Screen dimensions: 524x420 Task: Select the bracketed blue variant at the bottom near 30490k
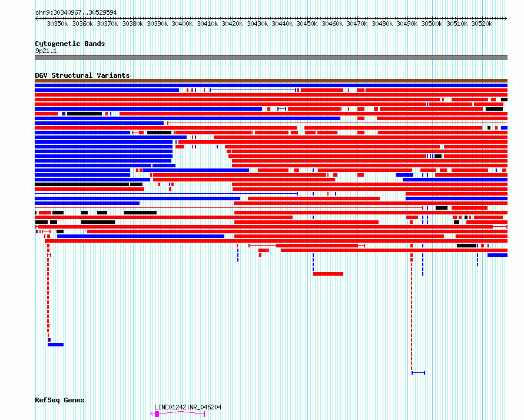click(419, 372)
